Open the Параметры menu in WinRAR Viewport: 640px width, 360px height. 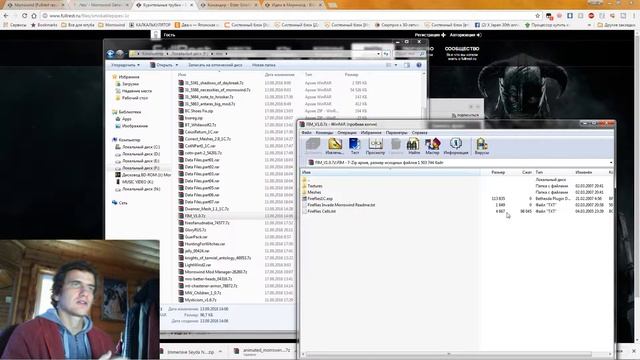[396, 133]
